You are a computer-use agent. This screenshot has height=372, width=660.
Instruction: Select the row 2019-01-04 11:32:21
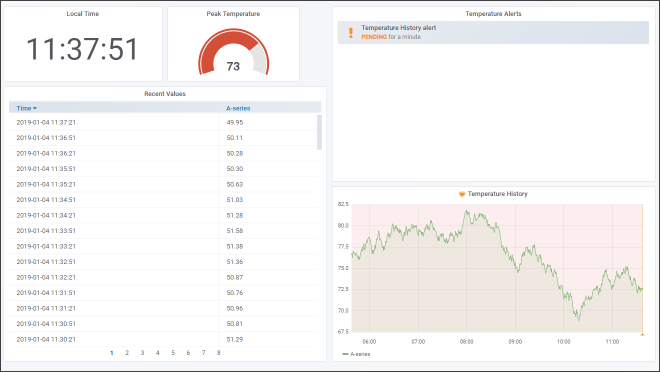click(x=163, y=277)
